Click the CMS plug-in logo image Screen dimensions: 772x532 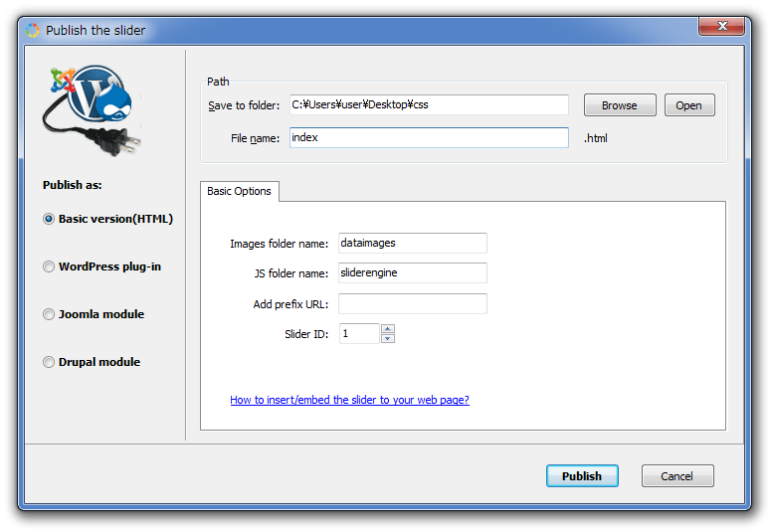pos(92,110)
